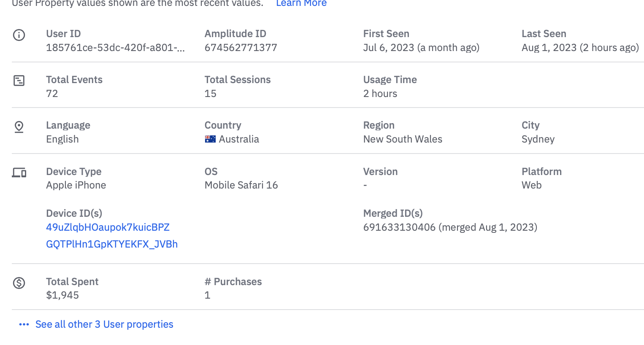Click the three-dots icon before See all properties
Image resolution: width=644 pixels, height=345 pixels.
(24, 324)
